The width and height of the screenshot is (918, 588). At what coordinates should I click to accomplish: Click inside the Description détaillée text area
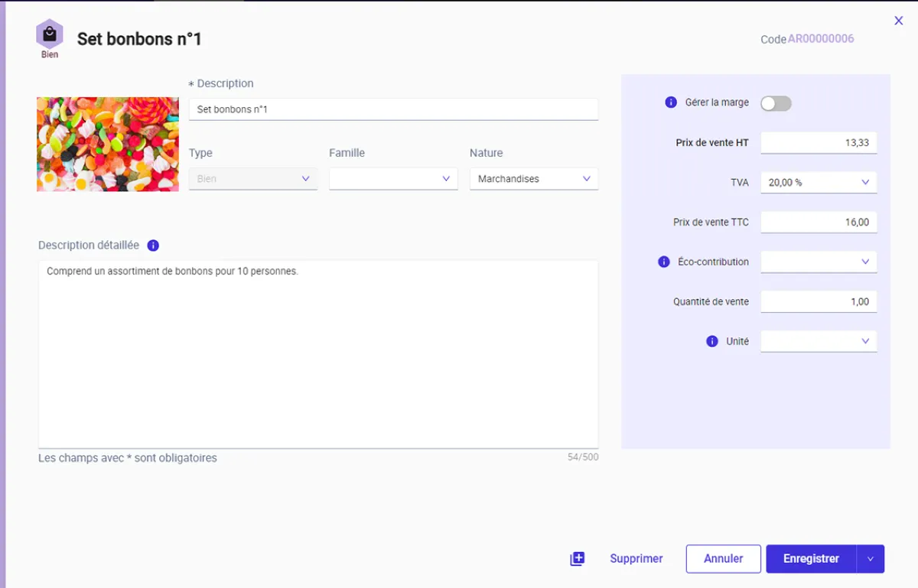pyautogui.click(x=318, y=354)
